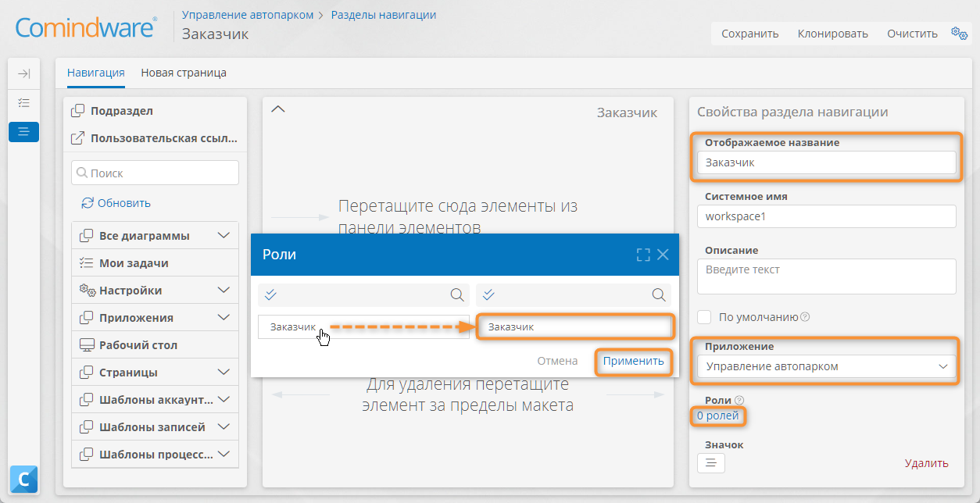980x503 pixels.
Task: Click the Значок icon picker button
Action: click(x=710, y=463)
